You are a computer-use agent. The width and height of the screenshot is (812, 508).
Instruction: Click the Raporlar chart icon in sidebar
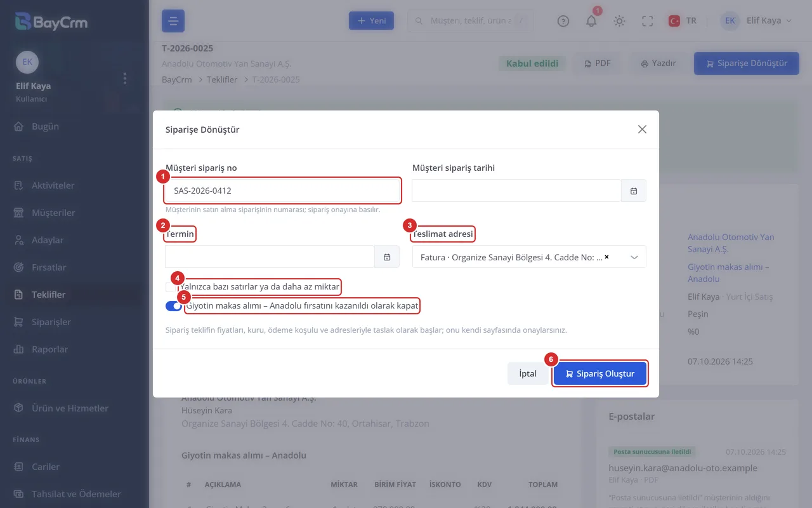click(x=19, y=349)
